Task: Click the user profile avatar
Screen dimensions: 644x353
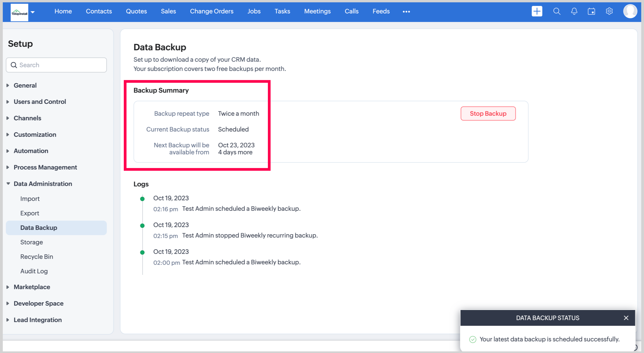Action: [630, 11]
